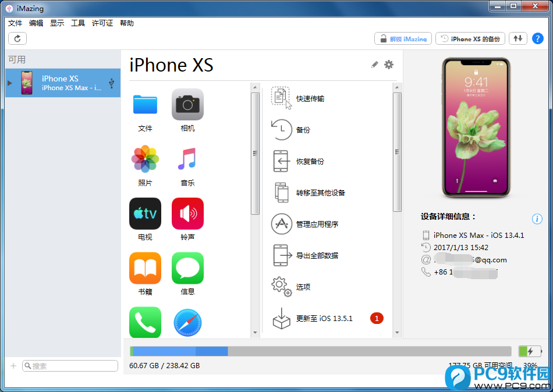Image resolution: width=553 pixels, height=392 pixels.
Task: Open the 工具 menu
Action: (78, 23)
